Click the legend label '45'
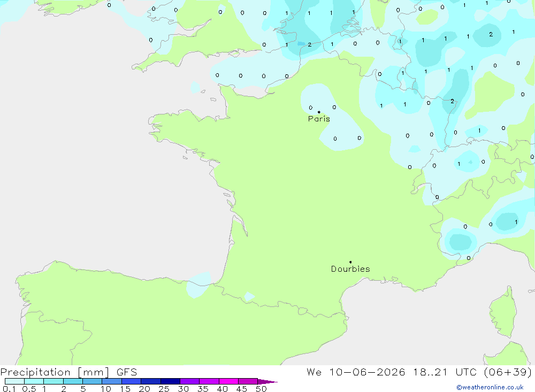The width and height of the screenshot is (535, 392). pos(242,389)
